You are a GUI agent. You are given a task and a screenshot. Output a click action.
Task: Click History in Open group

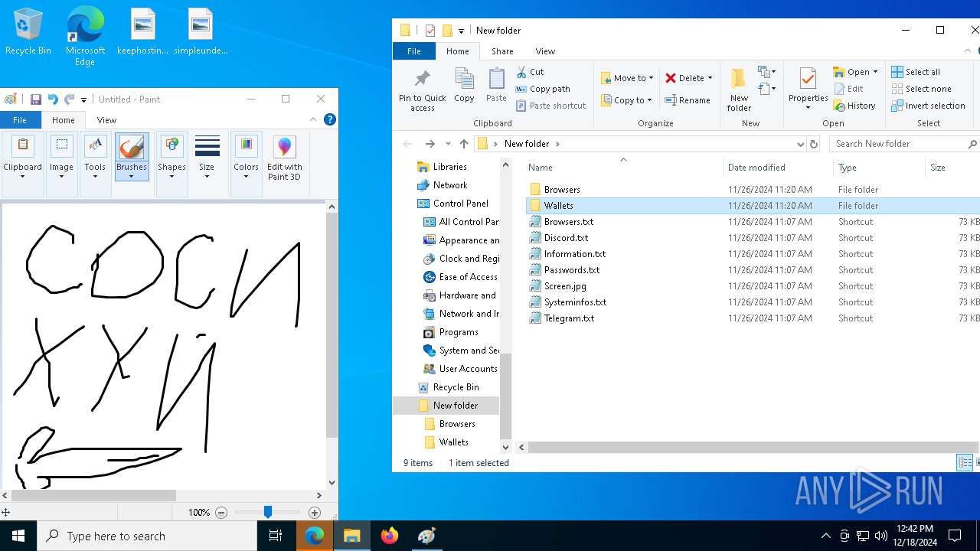pos(854,106)
